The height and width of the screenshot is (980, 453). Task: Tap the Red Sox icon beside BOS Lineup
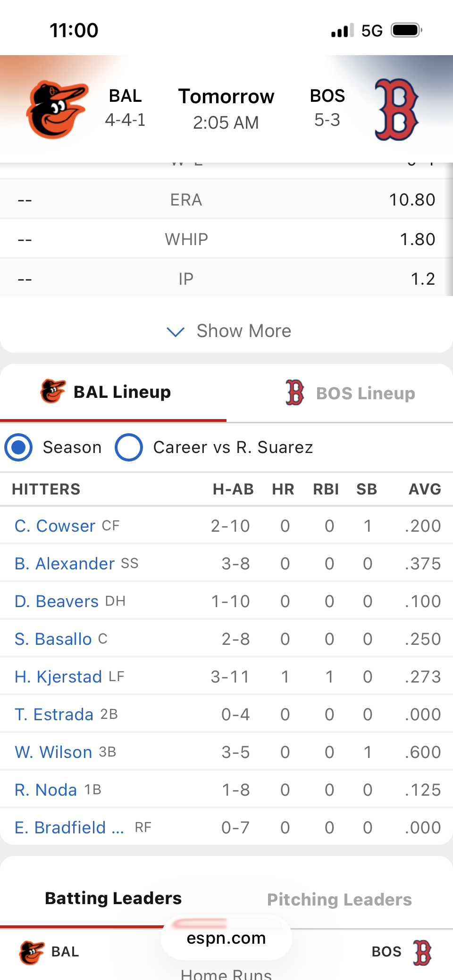coord(295,393)
